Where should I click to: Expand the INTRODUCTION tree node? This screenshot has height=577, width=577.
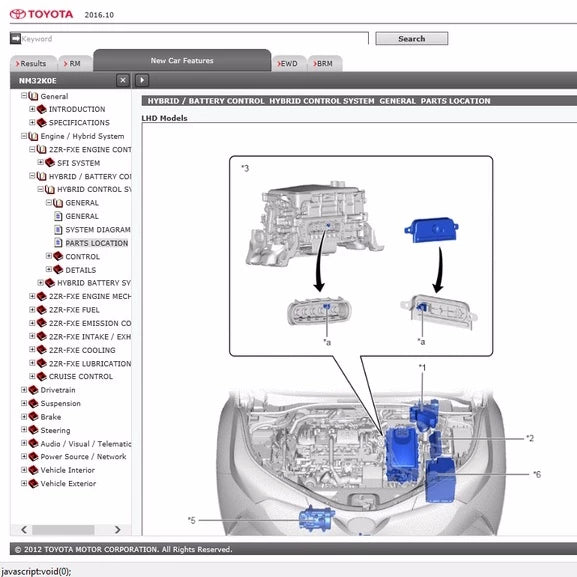point(32,109)
